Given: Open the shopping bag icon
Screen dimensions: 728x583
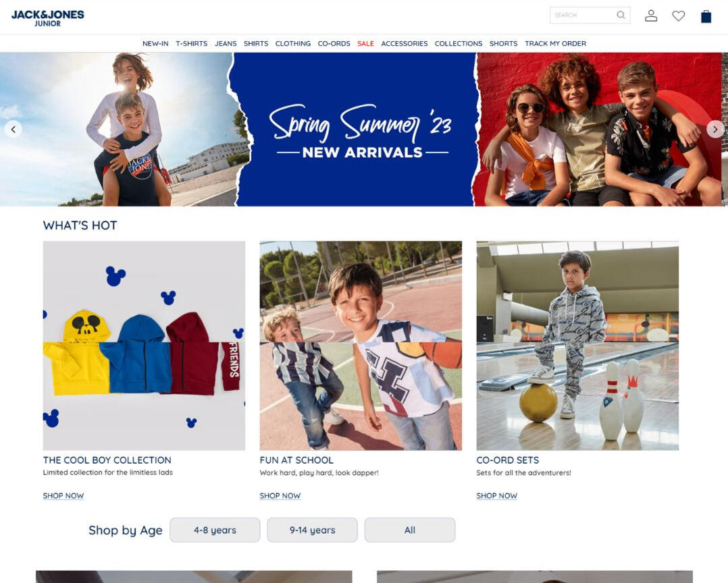Looking at the screenshot, I should [x=706, y=16].
